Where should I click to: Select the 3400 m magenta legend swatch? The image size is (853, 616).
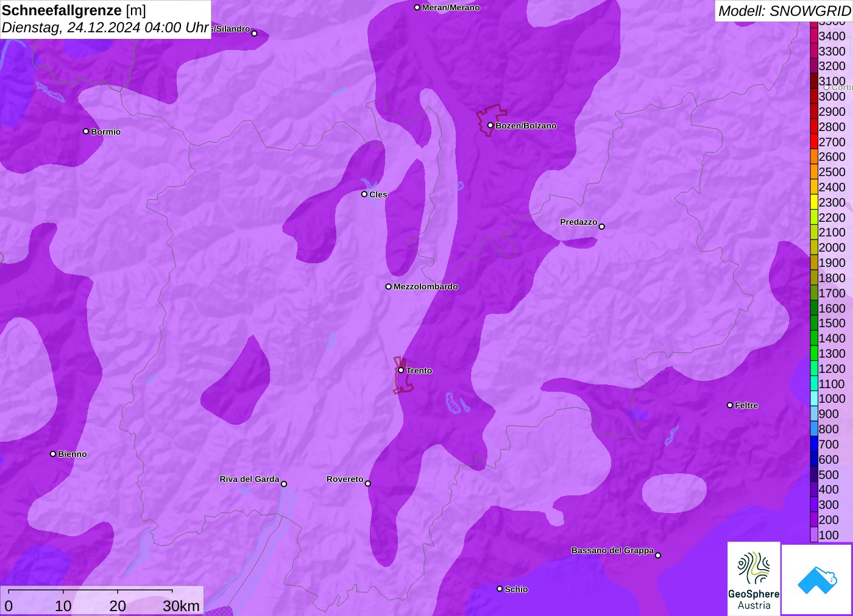(814, 36)
